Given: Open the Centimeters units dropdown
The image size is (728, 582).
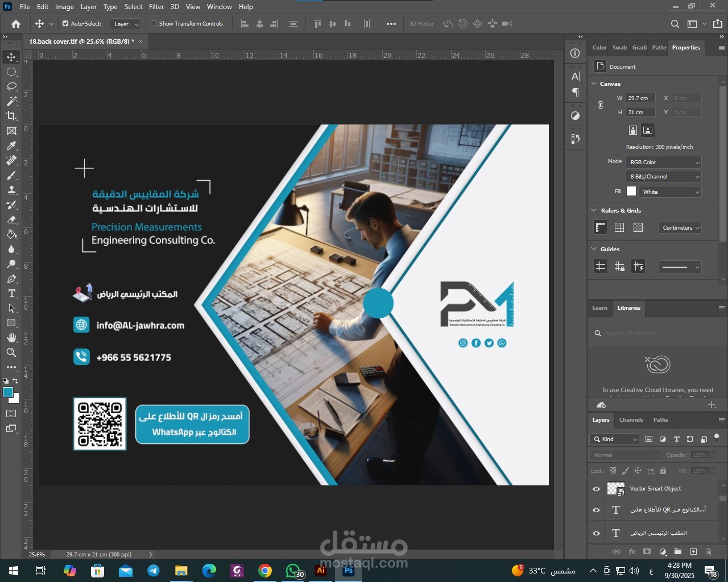Looking at the screenshot, I should (680, 228).
